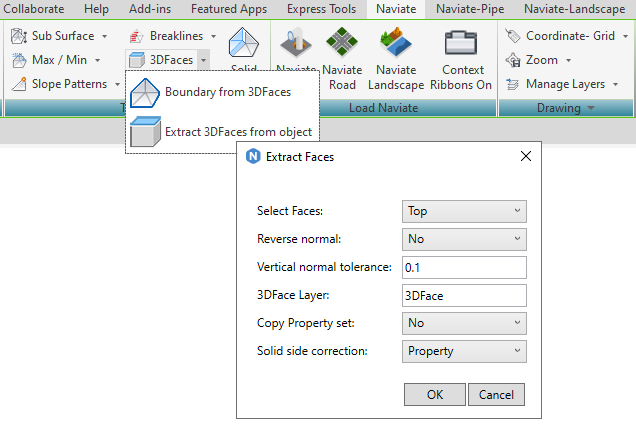Click the 'Vertical normal tolerance:' label

(324, 267)
